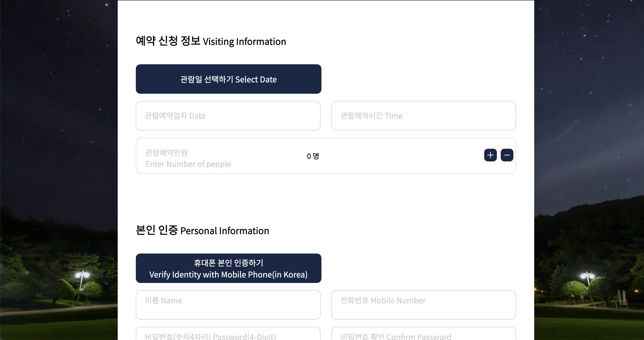The width and height of the screenshot is (644, 340).
Task: Click the dark plus button in the people row
Action: coord(490,155)
